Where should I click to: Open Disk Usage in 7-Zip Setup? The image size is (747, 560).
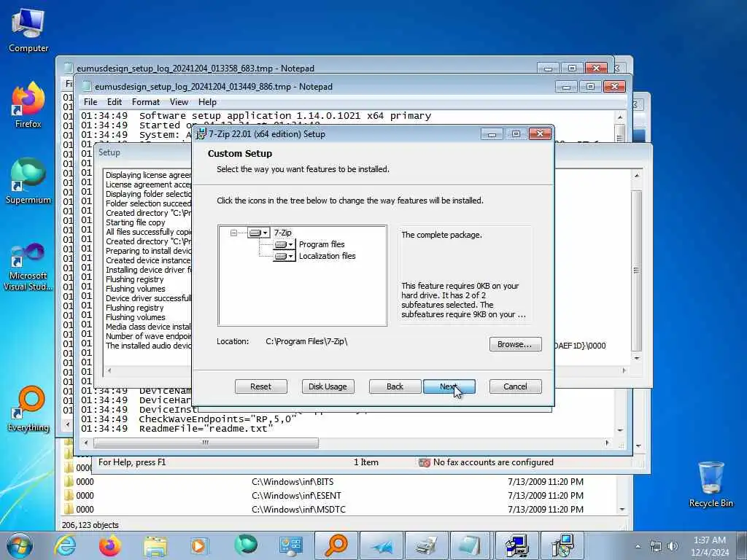328,386
